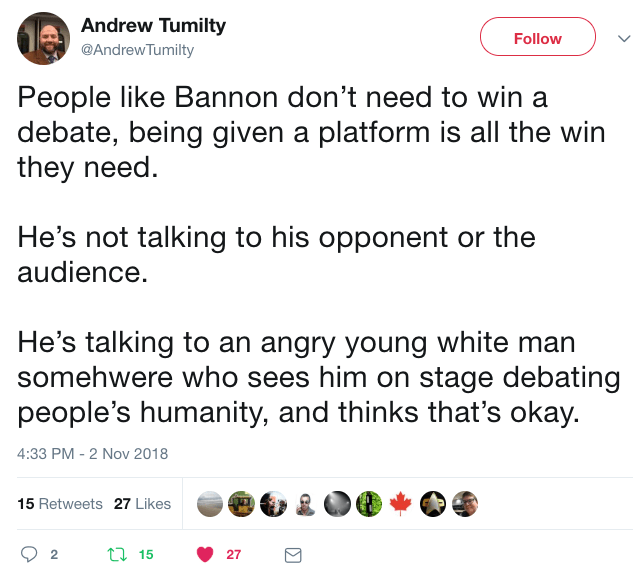Click the red maple leaf liker avatar

tap(401, 504)
